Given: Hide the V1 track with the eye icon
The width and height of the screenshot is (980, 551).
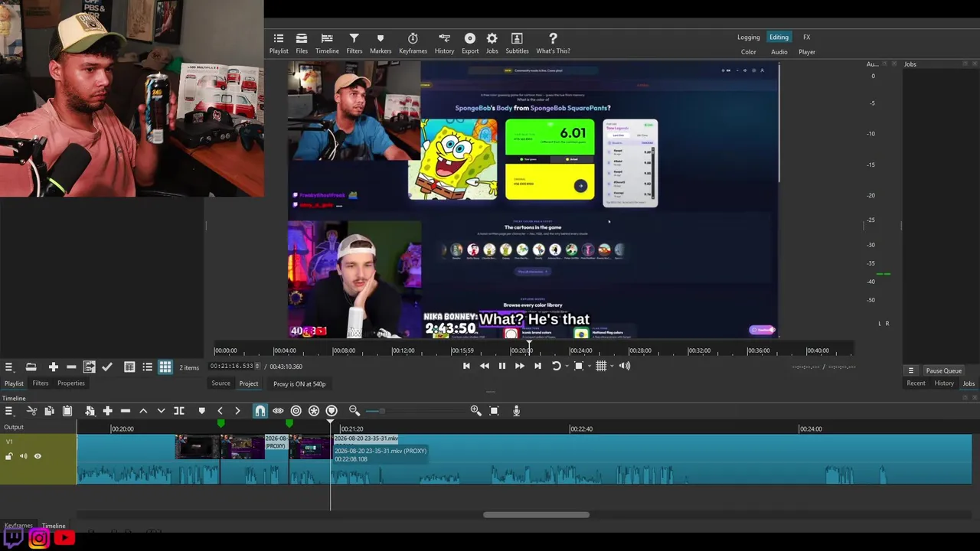Looking at the screenshot, I should 38,456.
